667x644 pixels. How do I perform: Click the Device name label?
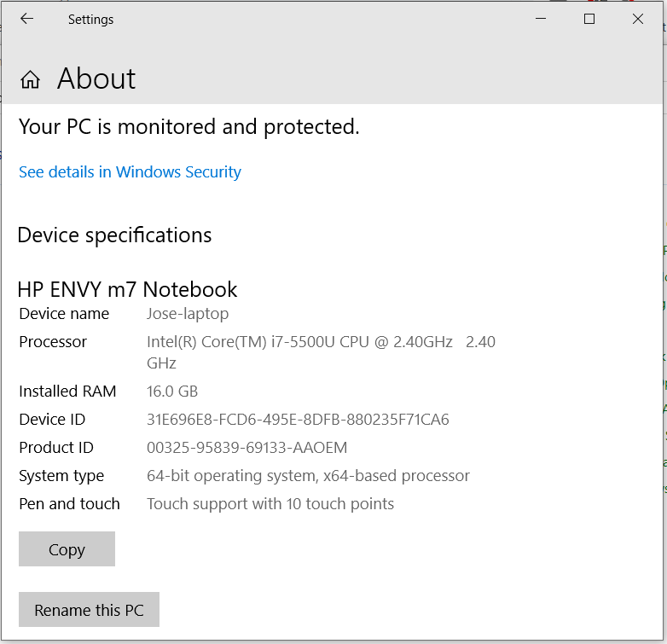coord(64,314)
